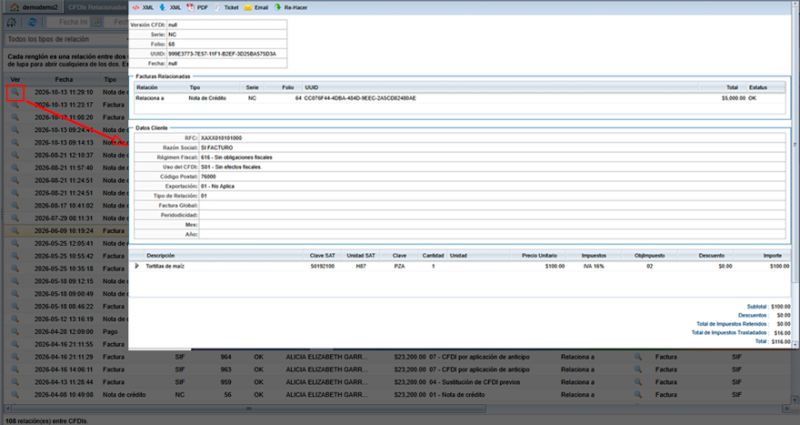The image size is (800, 425).
Task: Sort by the Fecha column header
Action: (x=64, y=80)
